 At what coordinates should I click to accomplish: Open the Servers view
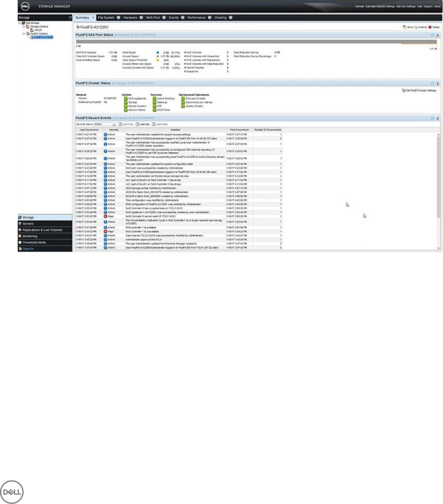coord(45,224)
